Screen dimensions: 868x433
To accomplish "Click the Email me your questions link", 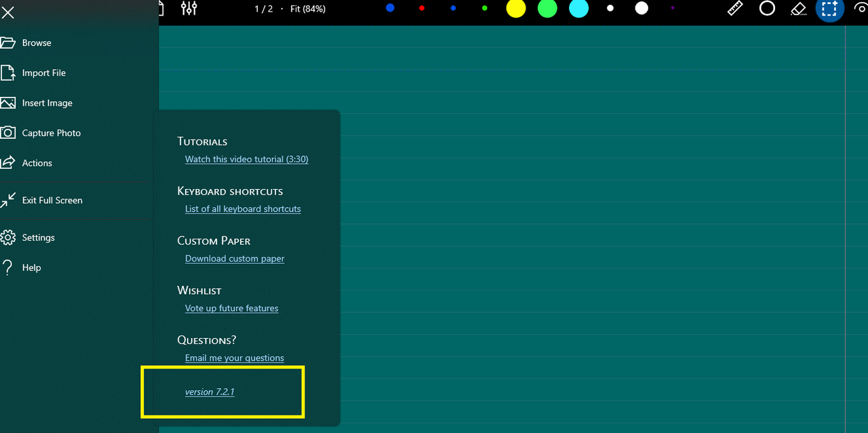I will [235, 358].
